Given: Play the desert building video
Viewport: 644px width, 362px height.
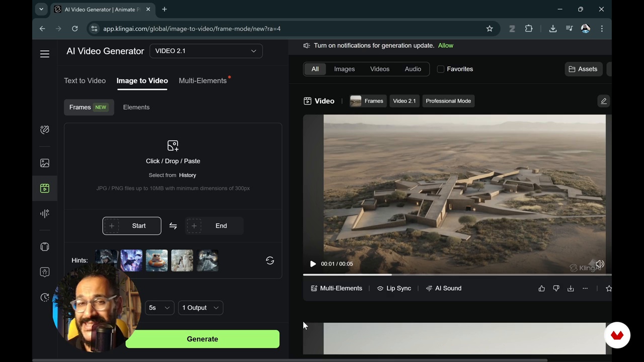Looking at the screenshot, I should point(313,264).
